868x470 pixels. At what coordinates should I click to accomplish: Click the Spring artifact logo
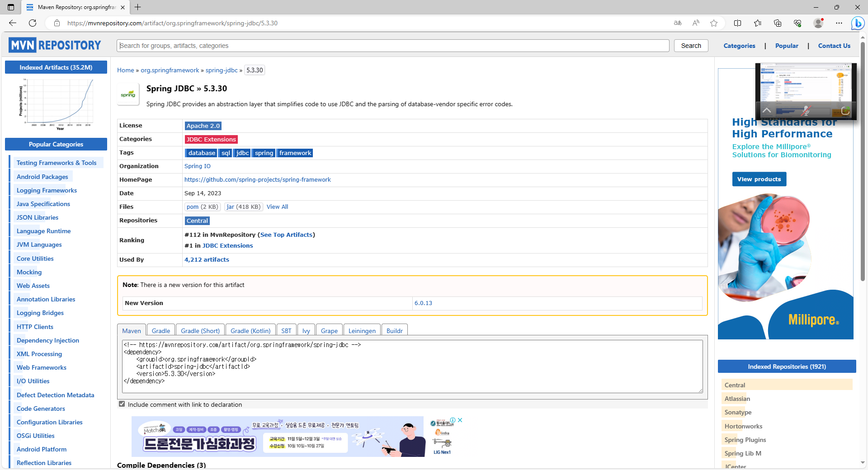click(128, 94)
